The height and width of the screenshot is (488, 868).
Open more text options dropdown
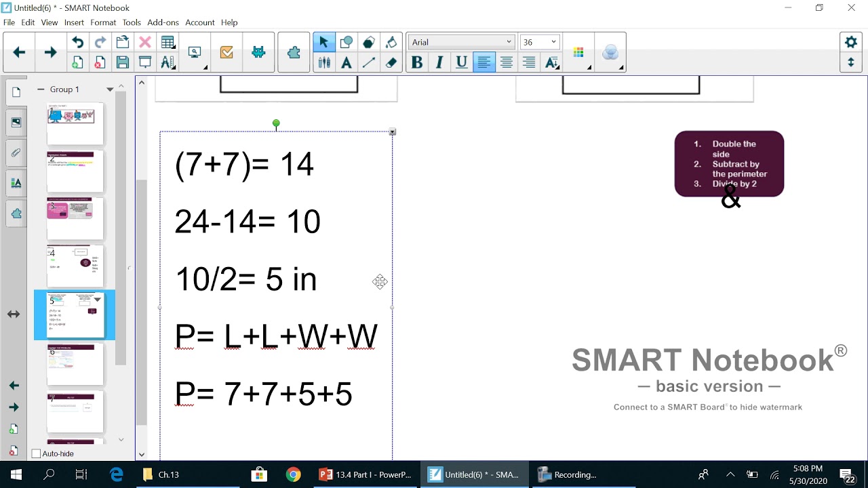(x=552, y=62)
